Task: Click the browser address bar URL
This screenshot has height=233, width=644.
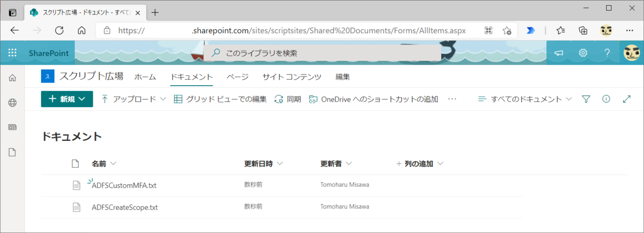Action: (x=292, y=31)
